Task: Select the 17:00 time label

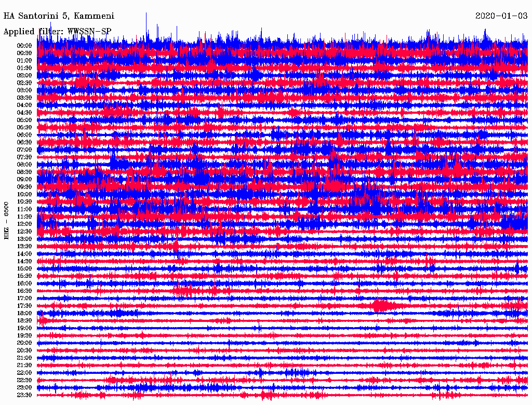Action: click(24, 299)
